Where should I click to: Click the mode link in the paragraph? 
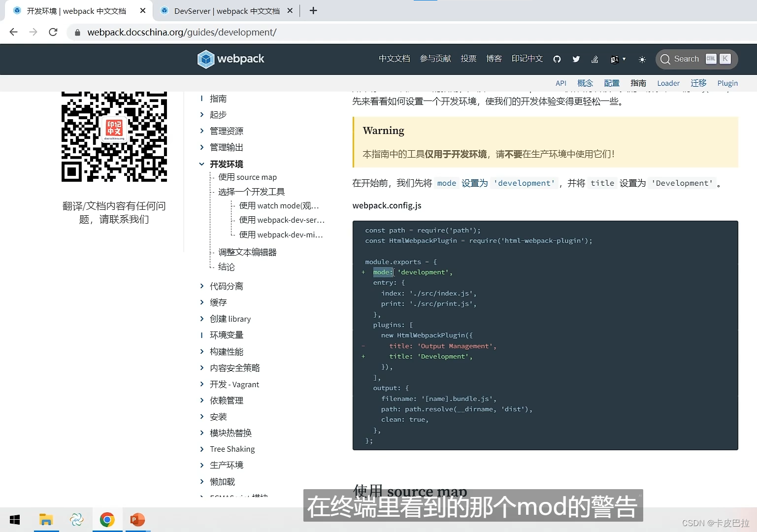(447, 183)
